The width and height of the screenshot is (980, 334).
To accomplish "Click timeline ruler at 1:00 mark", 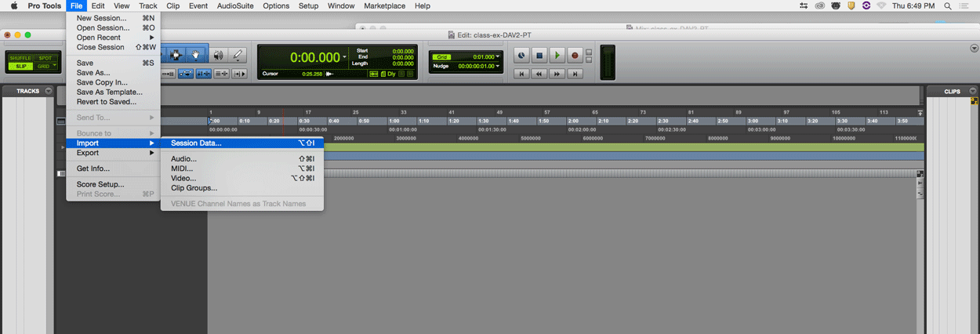I will [x=394, y=122].
